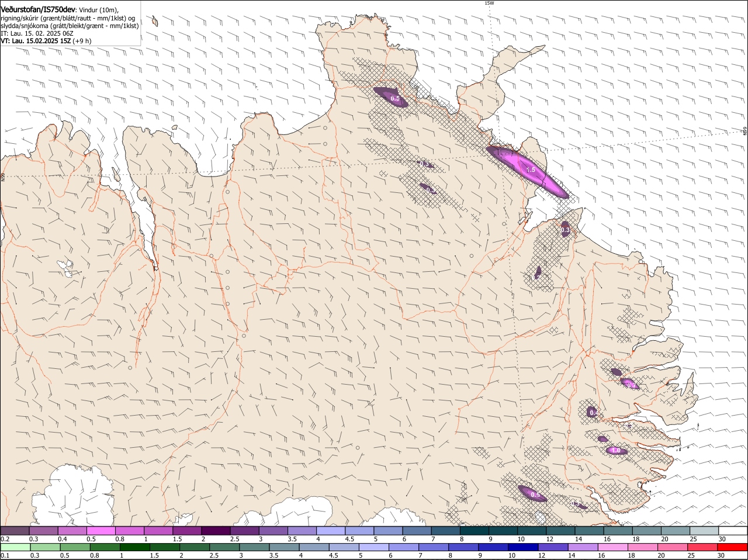Select the 0.3 swatch in the green legend row
The width and height of the screenshot is (748, 560).
tap(46, 547)
